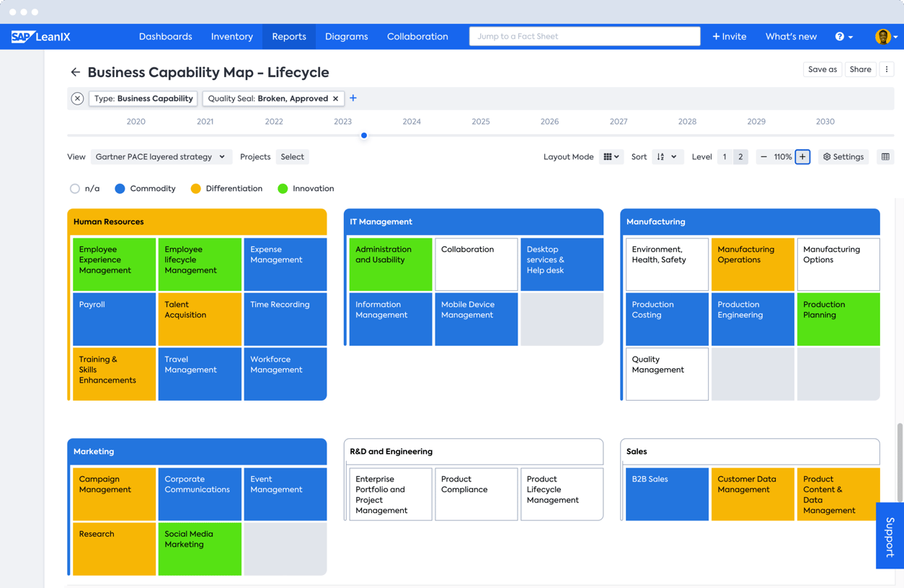This screenshot has height=588, width=904.
Task: Click Select to choose Projects
Action: click(x=291, y=156)
